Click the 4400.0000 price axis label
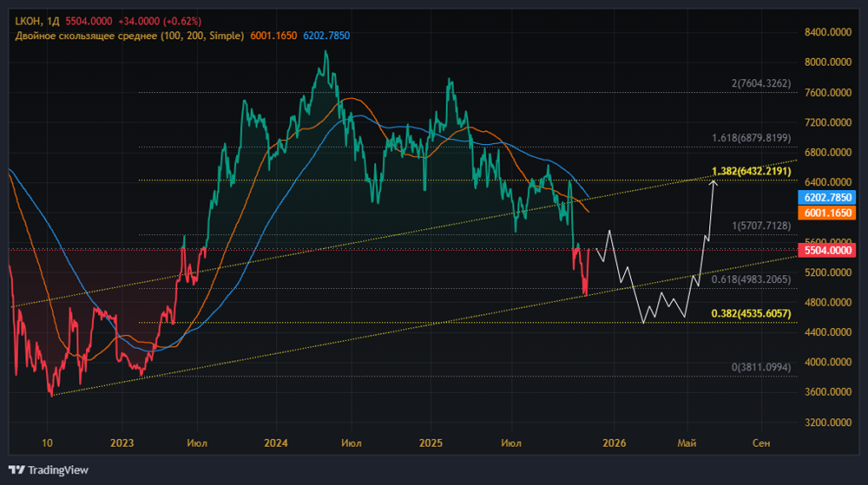868x485 pixels. click(x=827, y=331)
